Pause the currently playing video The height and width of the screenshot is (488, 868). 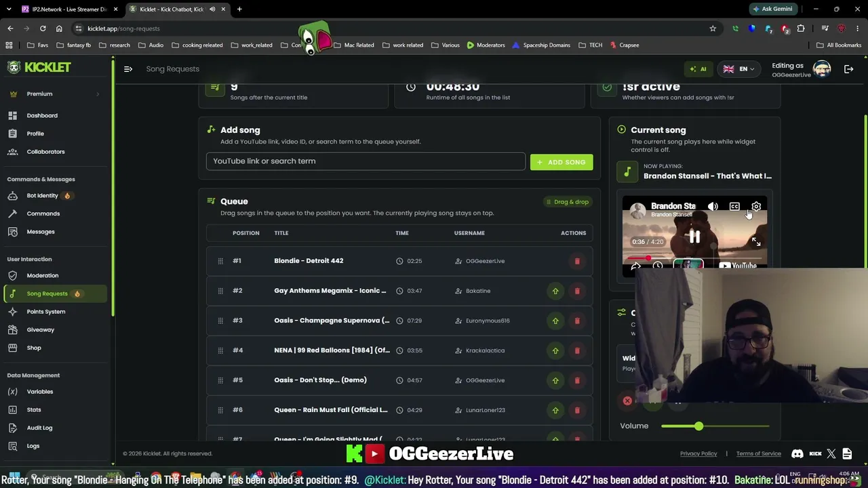click(x=694, y=237)
